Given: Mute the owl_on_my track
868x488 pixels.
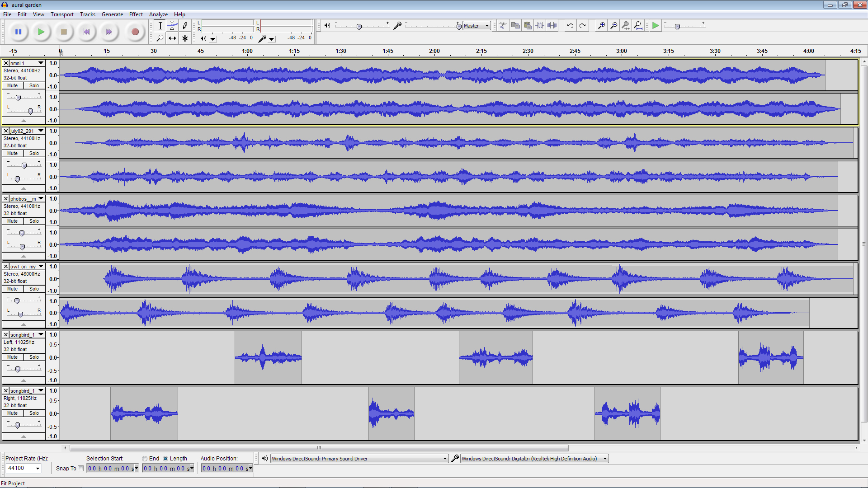Looking at the screenshot, I should pos(13,289).
